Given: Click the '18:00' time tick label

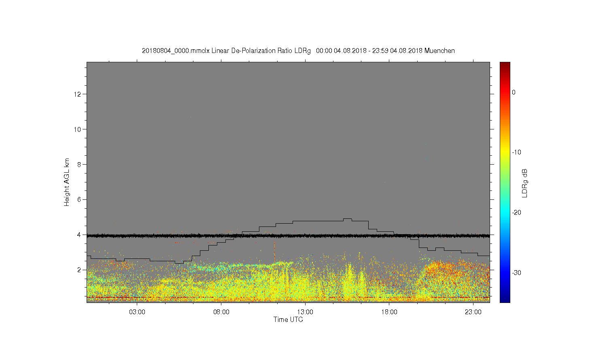Looking at the screenshot, I should (x=389, y=312).
